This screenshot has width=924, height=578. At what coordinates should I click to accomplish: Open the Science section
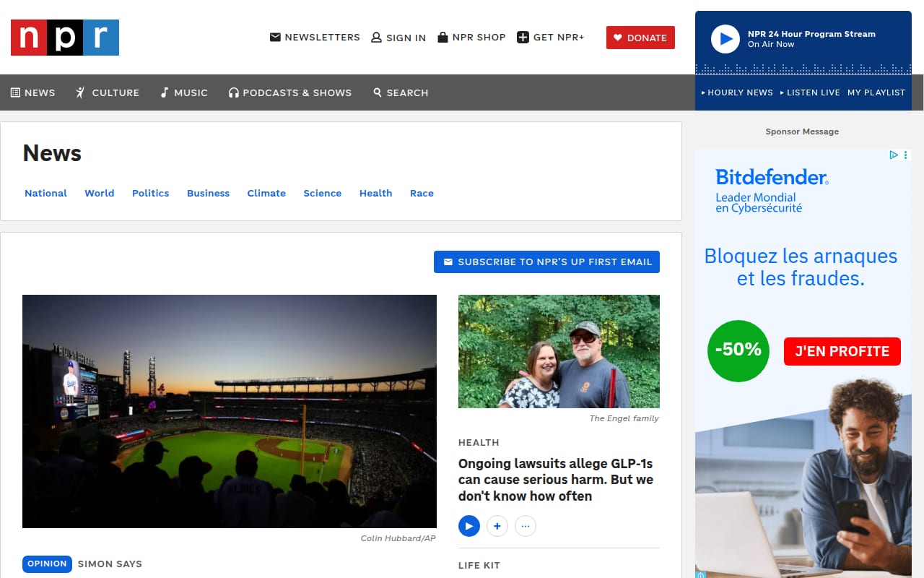click(323, 193)
